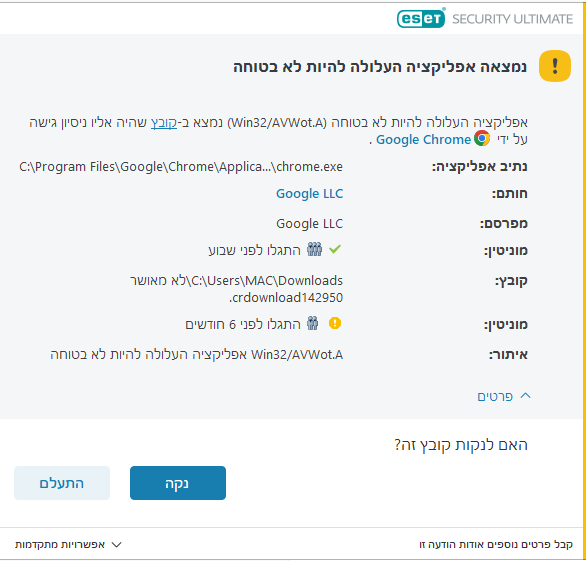Click 'התגלו לפני שבוע' reputation text
This screenshot has width=586, height=561.
tap(254, 250)
